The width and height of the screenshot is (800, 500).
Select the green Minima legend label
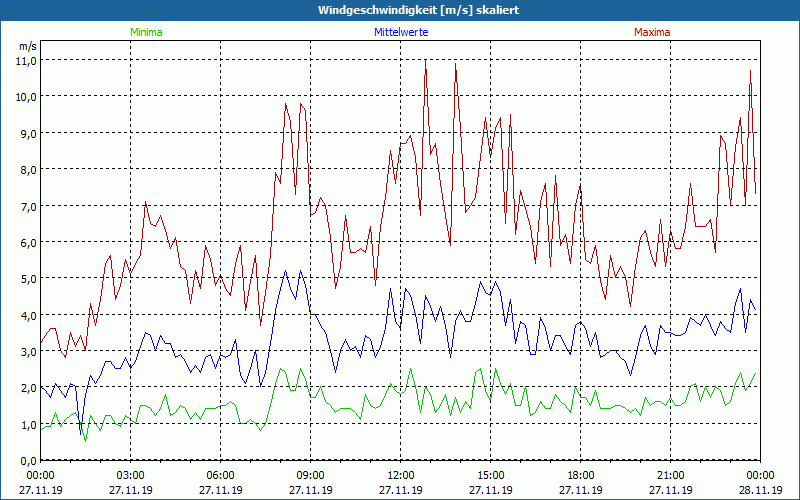[145, 32]
